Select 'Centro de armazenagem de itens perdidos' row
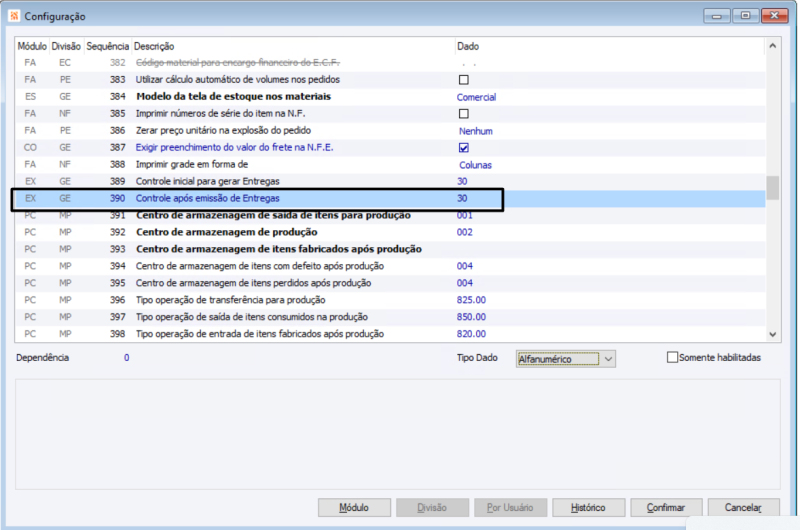The width and height of the screenshot is (800, 530). click(390, 283)
